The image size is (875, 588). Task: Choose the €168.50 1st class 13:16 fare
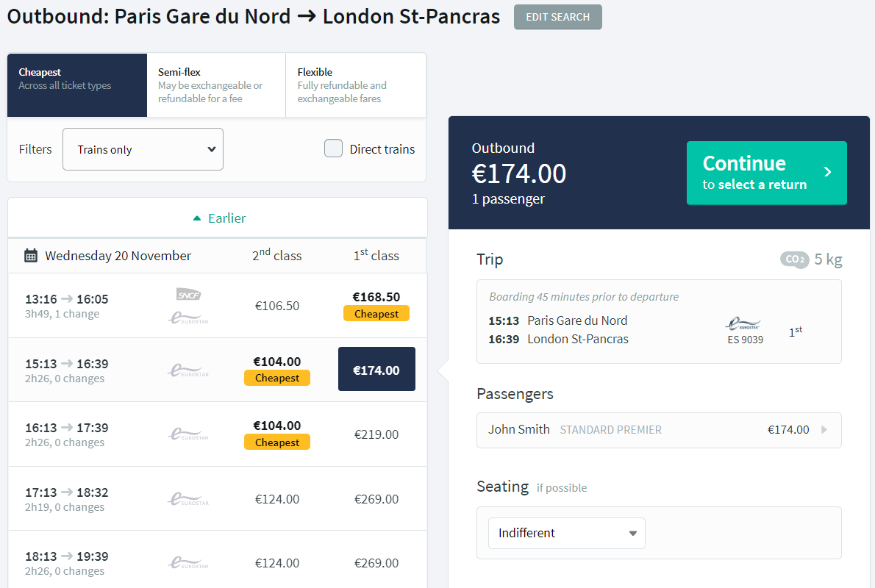point(376,304)
